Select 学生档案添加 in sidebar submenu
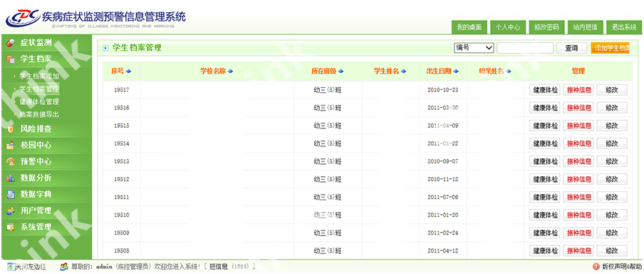 (x=39, y=76)
